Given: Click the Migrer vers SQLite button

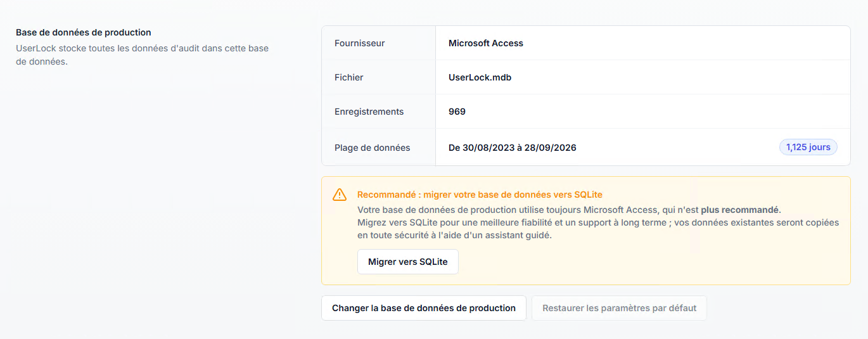Looking at the screenshot, I should (408, 262).
